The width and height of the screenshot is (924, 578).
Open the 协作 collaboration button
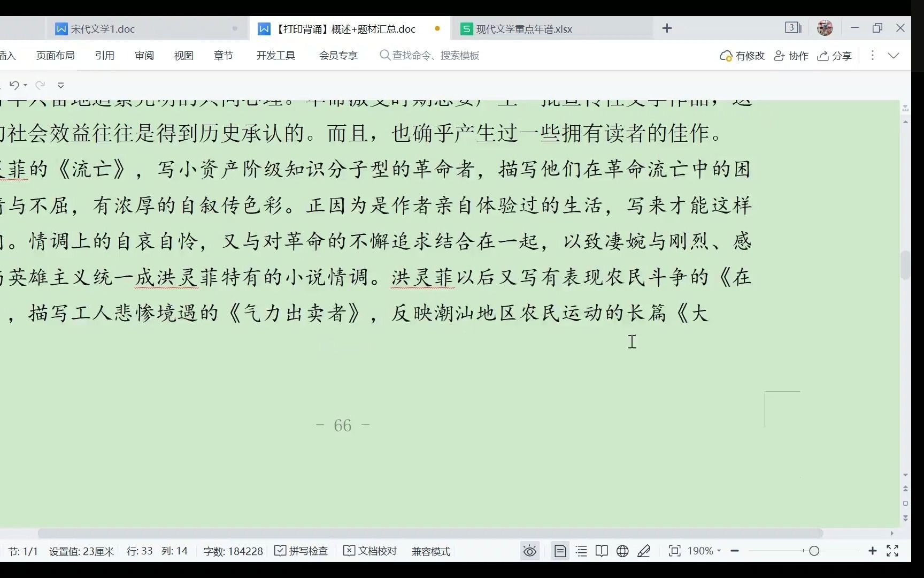tap(791, 56)
